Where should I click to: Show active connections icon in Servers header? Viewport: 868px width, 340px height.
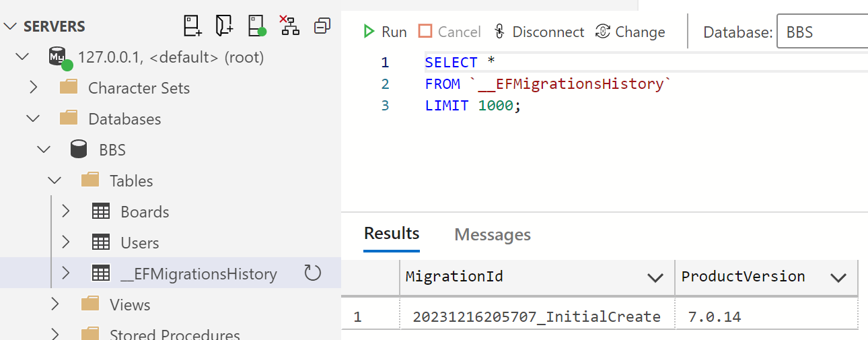coord(257,26)
